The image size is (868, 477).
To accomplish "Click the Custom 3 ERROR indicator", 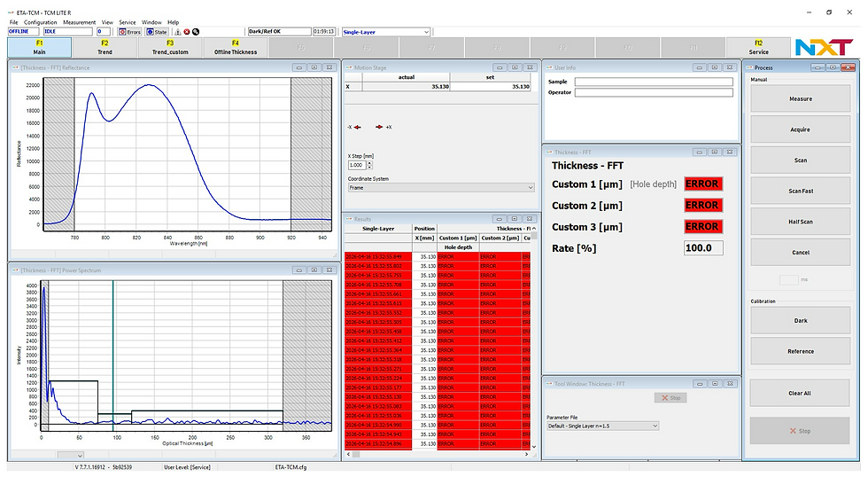I will [703, 227].
